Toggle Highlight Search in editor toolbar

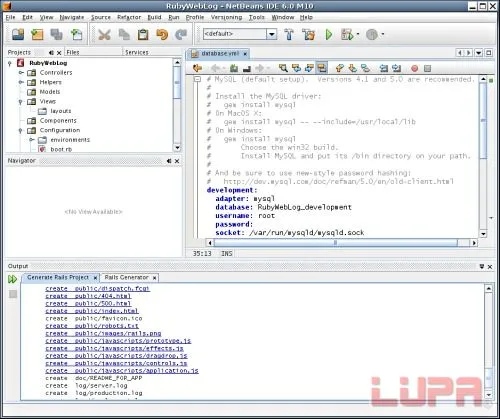[322, 68]
